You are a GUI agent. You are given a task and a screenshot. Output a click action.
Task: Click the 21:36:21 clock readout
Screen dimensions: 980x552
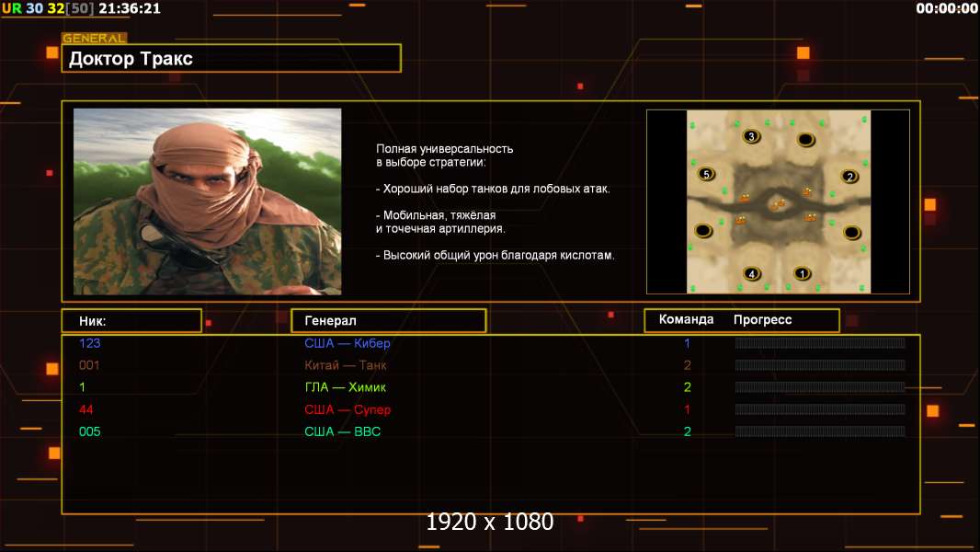tap(130, 8)
